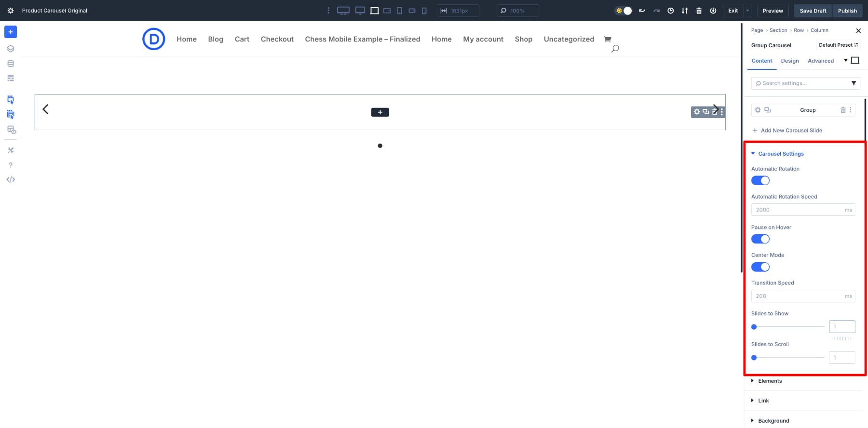Click the blue add module plus button

pyautogui.click(x=11, y=32)
